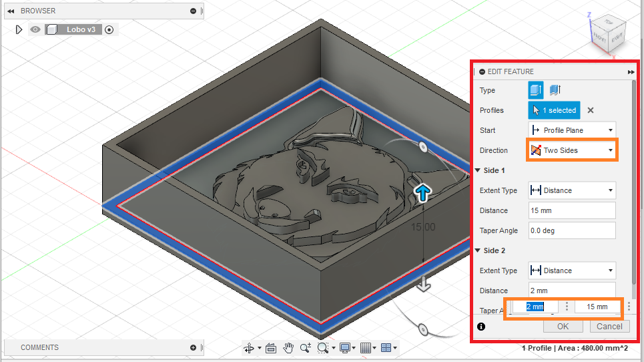Select the Pan hand tool
This screenshot has width=644, height=362.
[288, 348]
